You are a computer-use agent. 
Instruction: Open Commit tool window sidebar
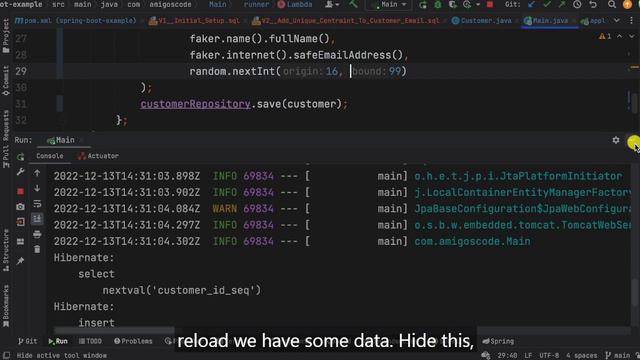(6, 81)
